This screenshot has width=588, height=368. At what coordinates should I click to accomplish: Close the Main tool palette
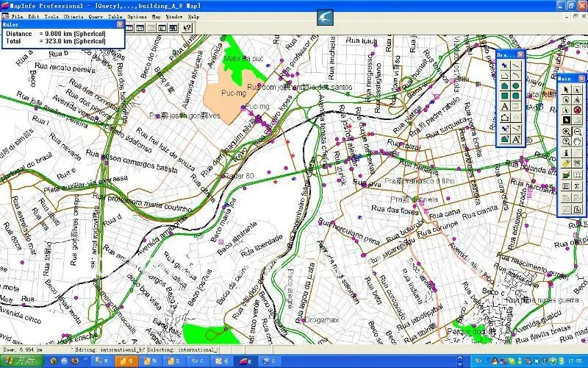tap(581, 78)
